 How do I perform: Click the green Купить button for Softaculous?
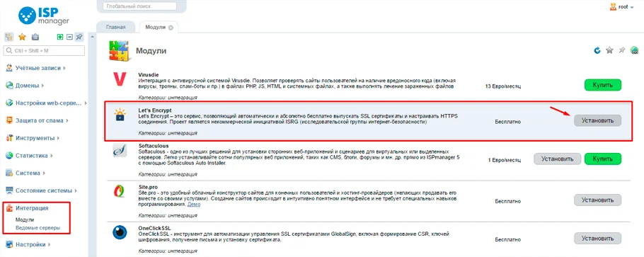[x=602, y=159]
